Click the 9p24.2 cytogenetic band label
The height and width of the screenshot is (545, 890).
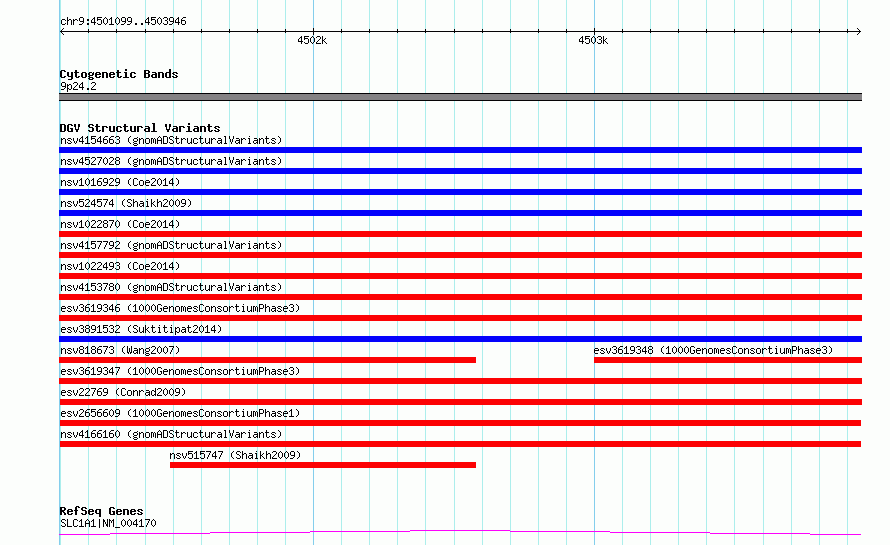[78, 86]
